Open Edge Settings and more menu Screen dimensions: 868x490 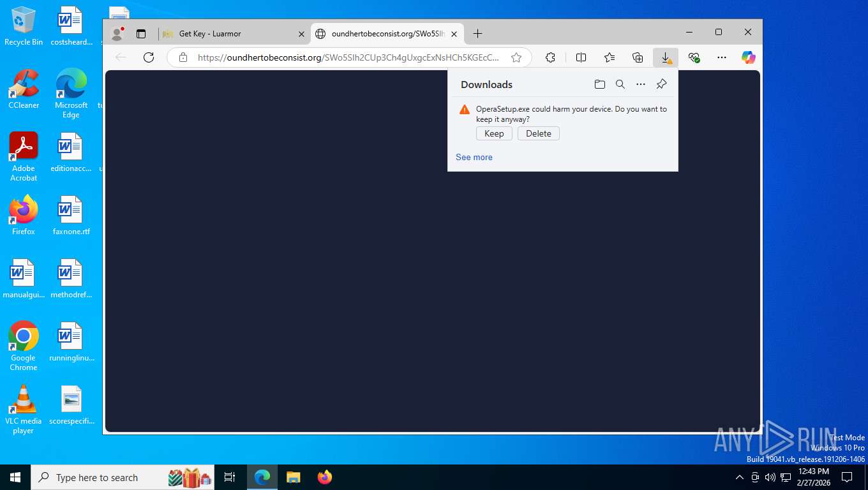722,57
